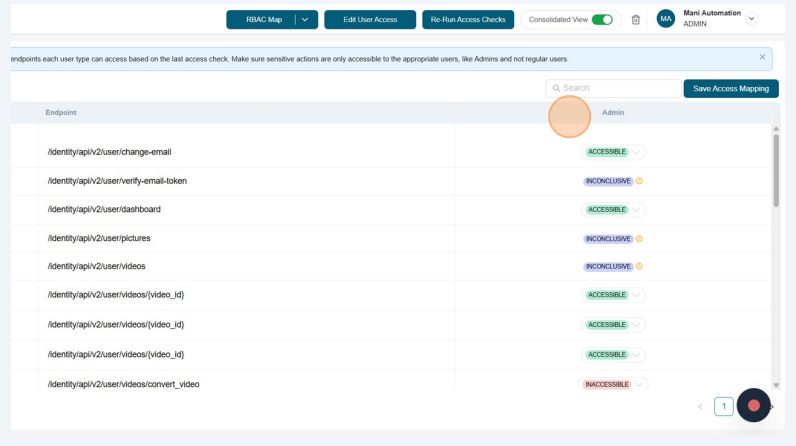Click Save Access Mapping button
This screenshot has height=446, width=796.
730,88
